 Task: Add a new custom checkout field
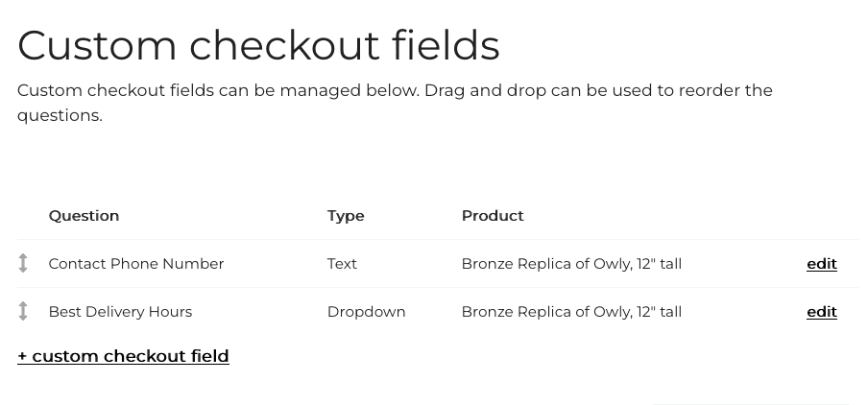[123, 356]
